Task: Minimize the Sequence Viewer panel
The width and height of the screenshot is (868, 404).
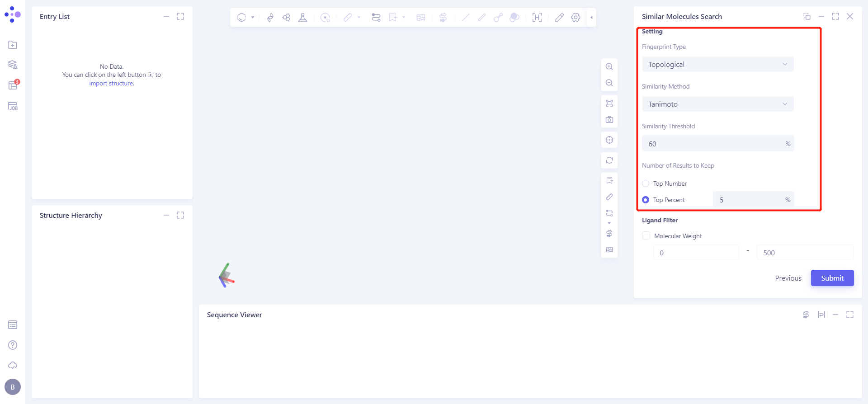Action: click(x=835, y=315)
